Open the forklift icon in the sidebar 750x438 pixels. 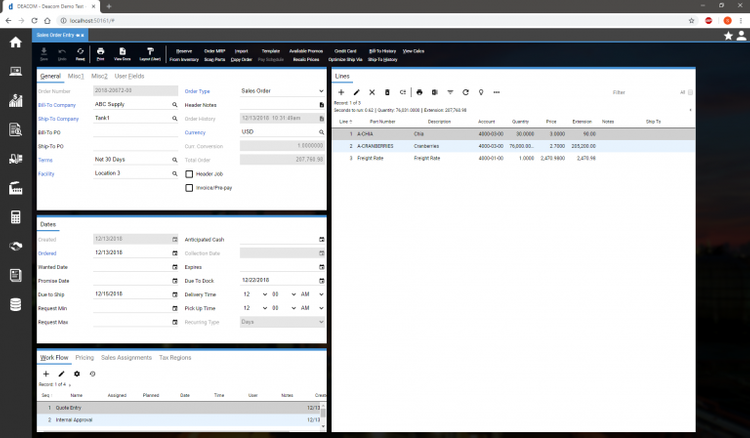15,159
